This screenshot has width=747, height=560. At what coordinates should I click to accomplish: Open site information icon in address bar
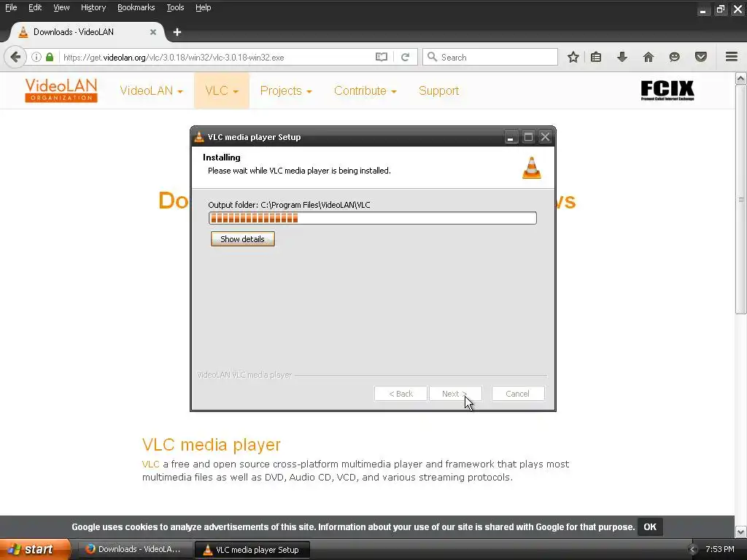pos(36,57)
